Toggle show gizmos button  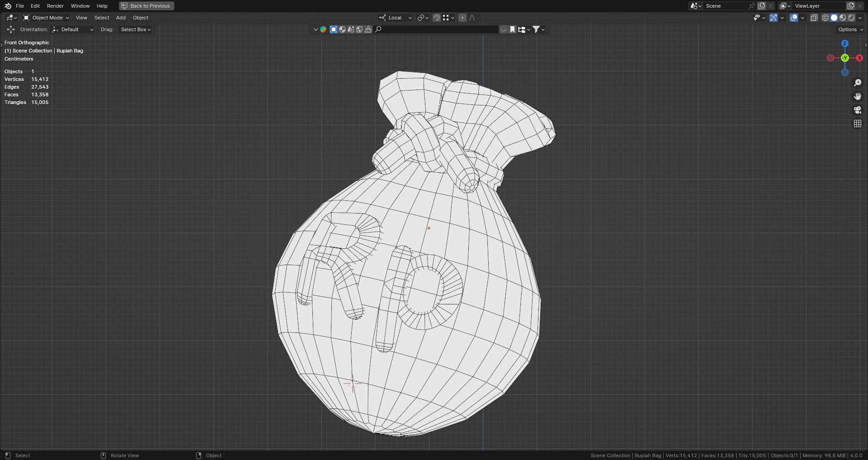coord(774,18)
